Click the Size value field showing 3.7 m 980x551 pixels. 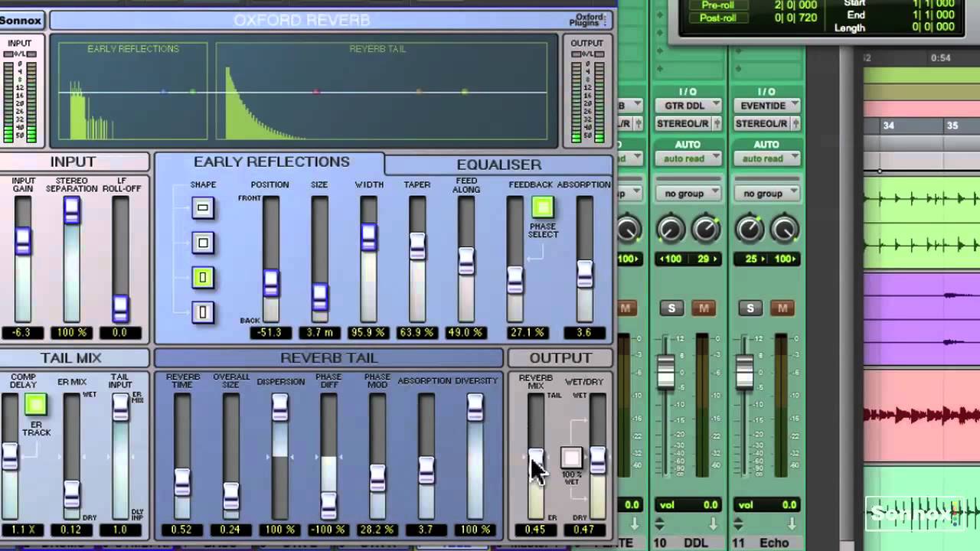(x=319, y=333)
